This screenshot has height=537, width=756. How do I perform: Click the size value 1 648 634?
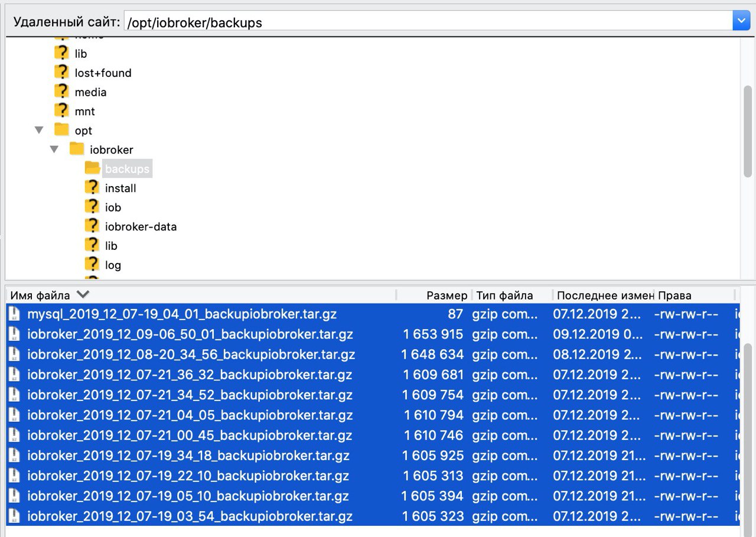tap(432, 354)
